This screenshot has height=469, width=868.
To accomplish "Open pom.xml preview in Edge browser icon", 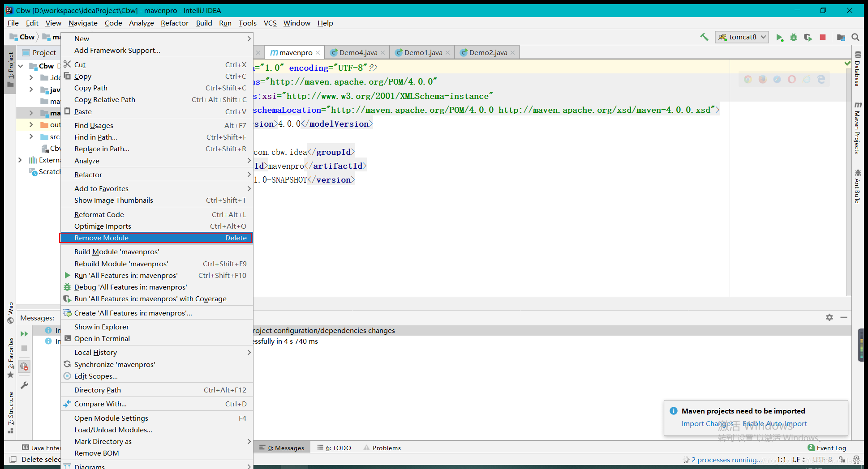I will click(x=821, y=79).
